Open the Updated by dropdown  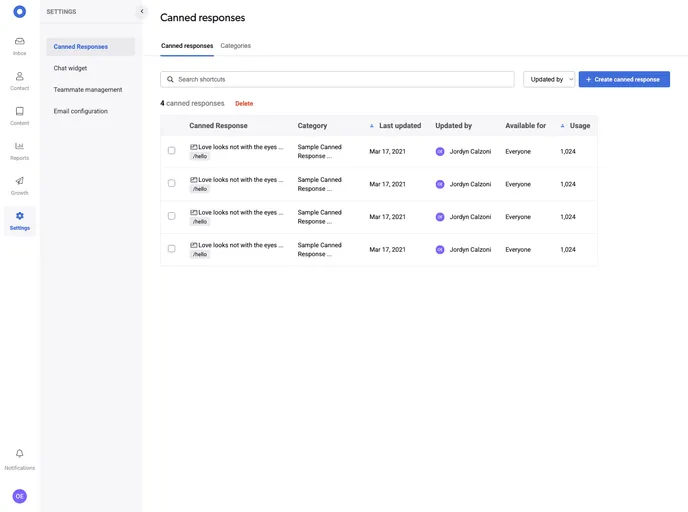[549, 79]
